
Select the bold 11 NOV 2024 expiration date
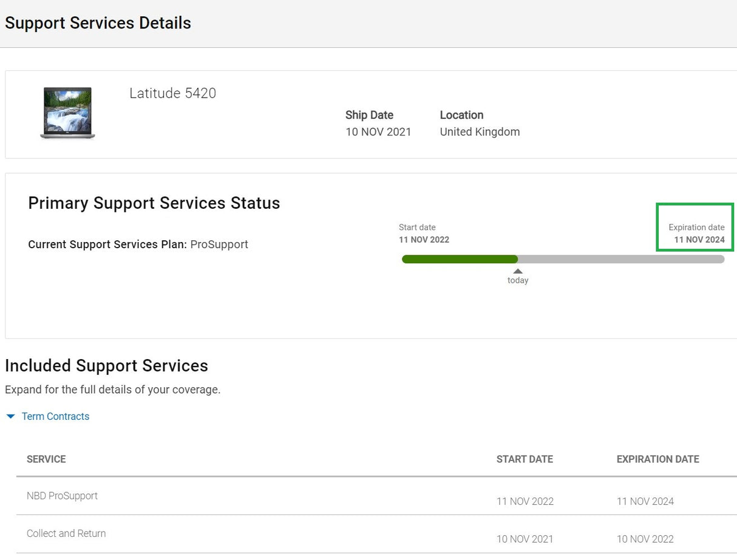point(699,240)
